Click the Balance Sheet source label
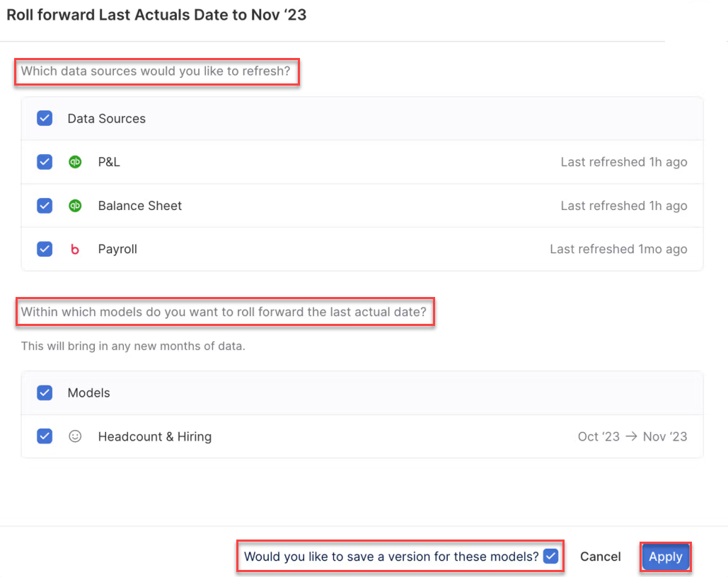Viewport: 728px width, 577px height. [x=139, y=206]
